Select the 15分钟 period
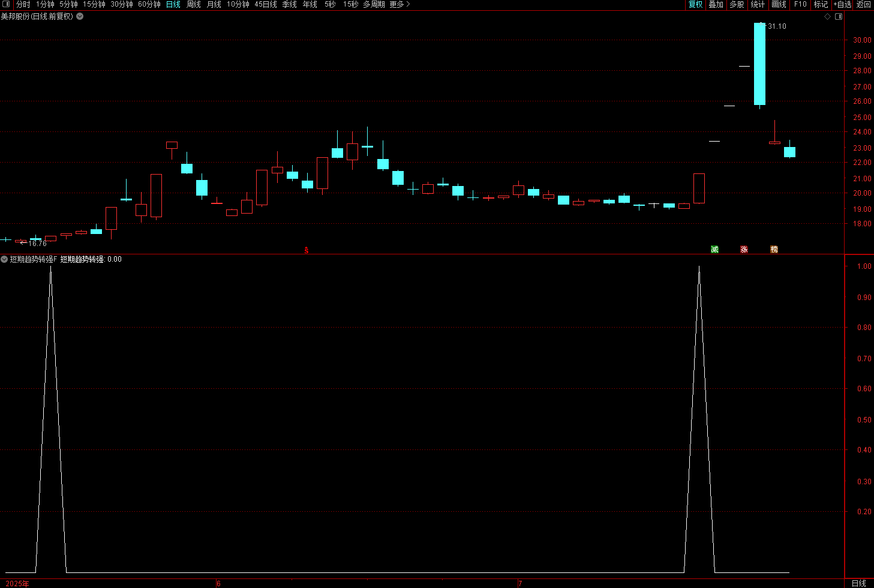Image resolution: width=874 pixels, height=588 pixels. [x=94, y=4]
